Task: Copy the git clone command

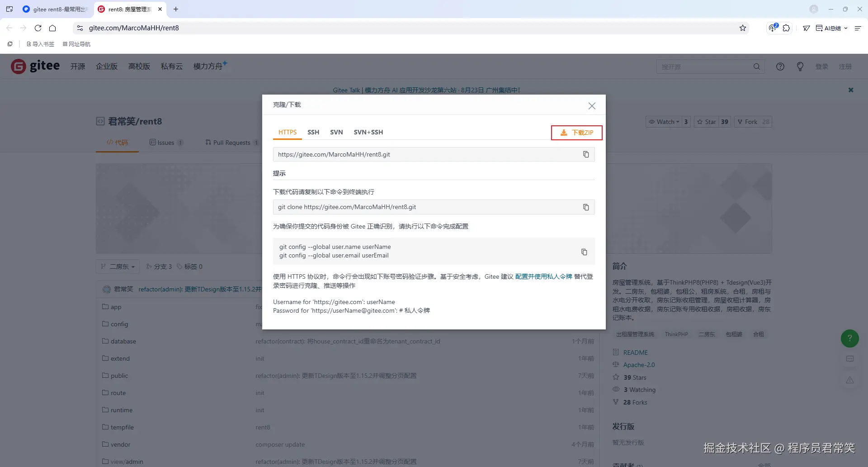Action: click(x=586, y=207)
